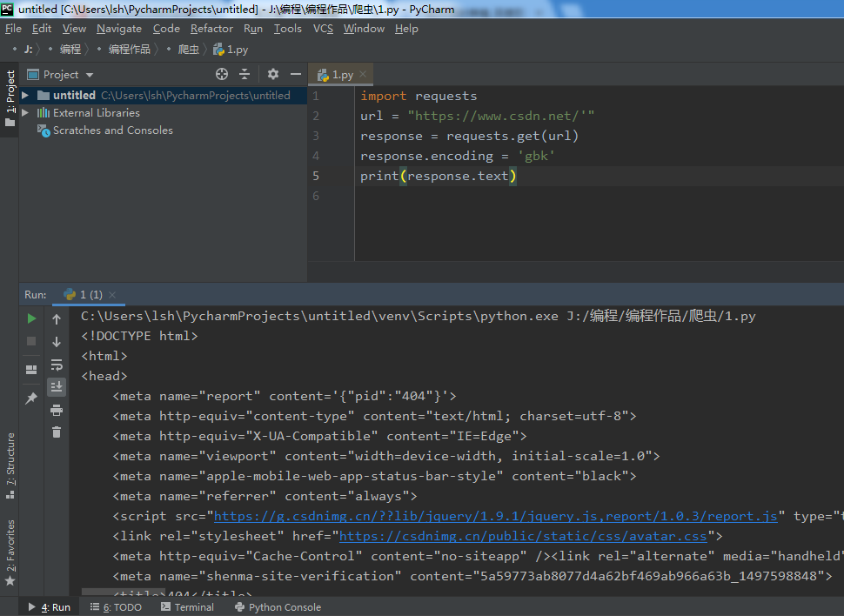Click the locate-file crosshair icon in Project panel
The image size is (844, 616).
(x=222, y=74)
